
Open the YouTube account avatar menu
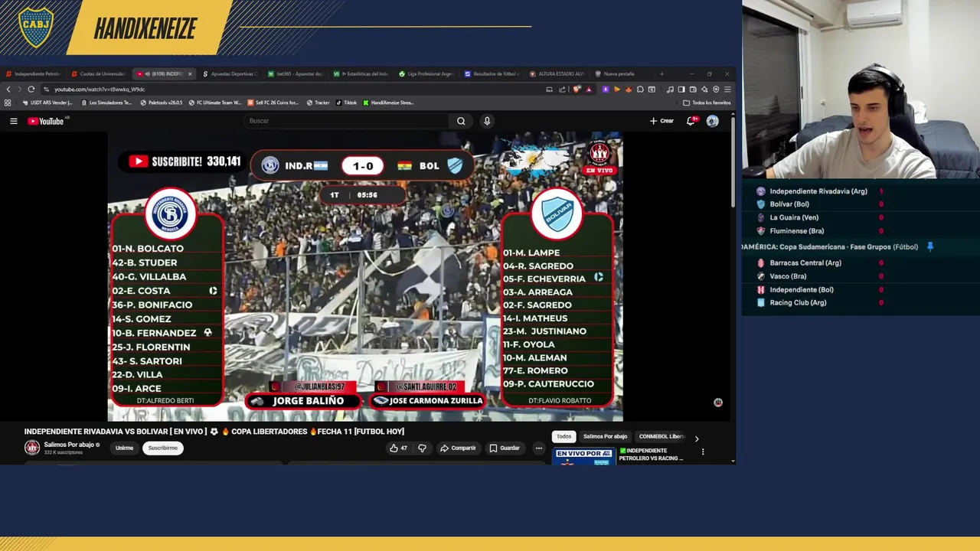coord(713,121)
